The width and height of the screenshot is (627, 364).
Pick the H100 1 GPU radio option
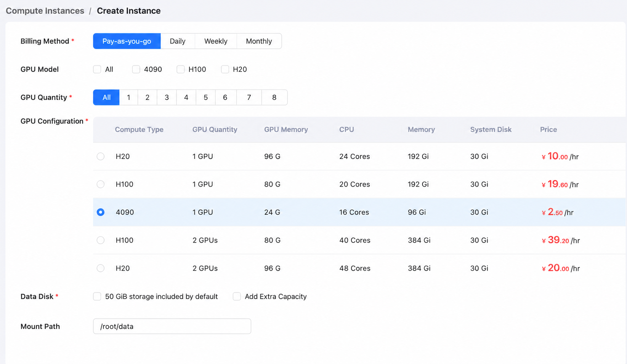click(x=101, y=184)
